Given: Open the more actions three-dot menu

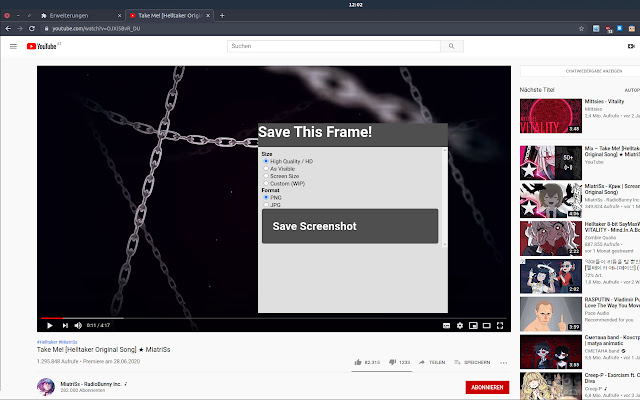Looking at the screenshot, I should click(504, 362).
